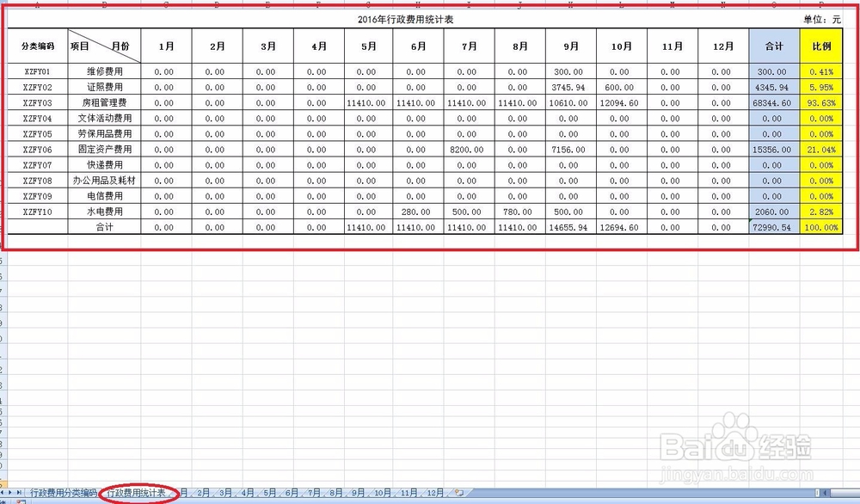Click the insert worksheet icon after 12月 tab
Viewport: 860px width, 504px height.
458,493
